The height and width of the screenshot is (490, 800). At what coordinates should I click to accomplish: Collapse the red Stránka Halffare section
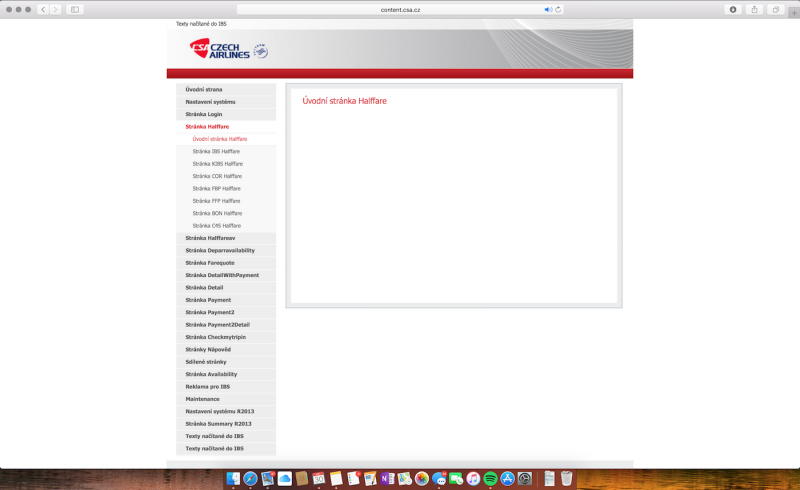[x=226, y=127]
